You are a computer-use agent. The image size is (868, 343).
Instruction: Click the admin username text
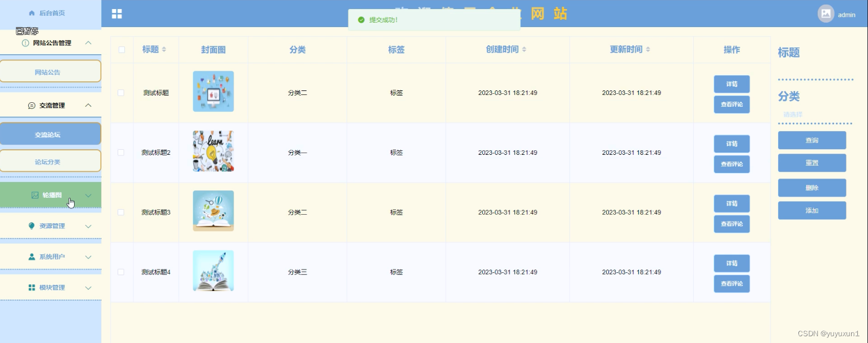847,15
